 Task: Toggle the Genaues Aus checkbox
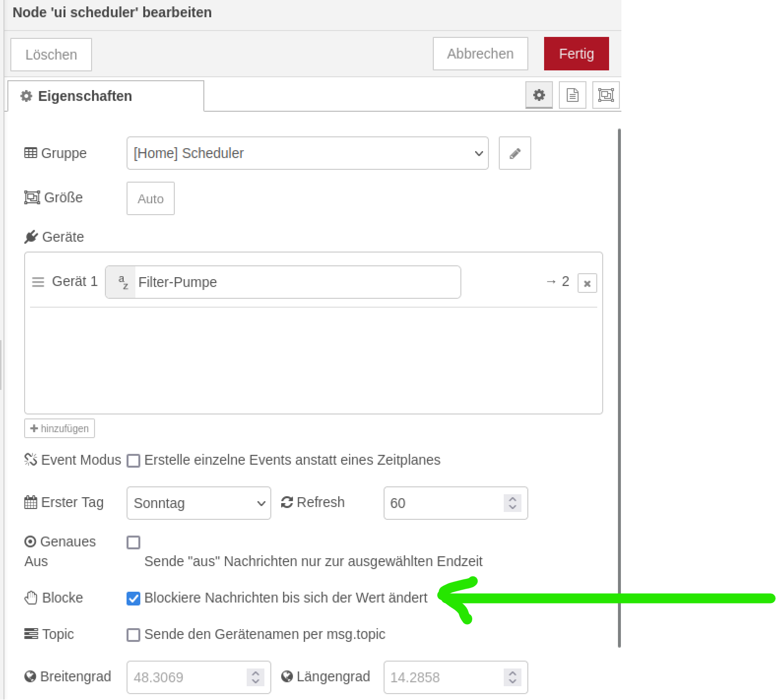click(x=133, y=542)
